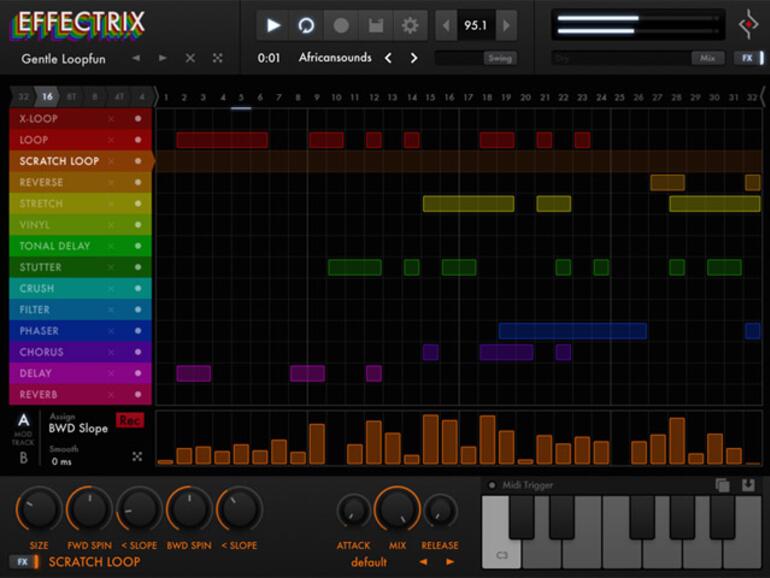
Task: Click the copy icon above the keyboard
Action: (722, 485)
